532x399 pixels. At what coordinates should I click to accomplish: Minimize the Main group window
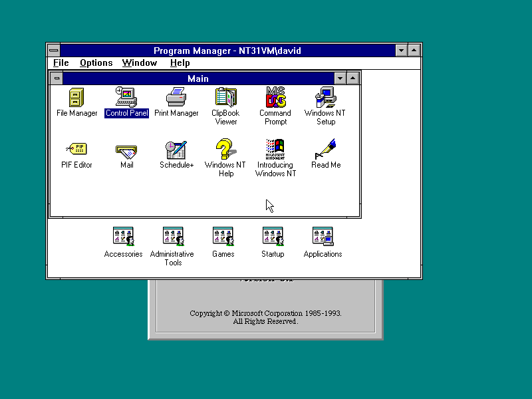(340, 78)
